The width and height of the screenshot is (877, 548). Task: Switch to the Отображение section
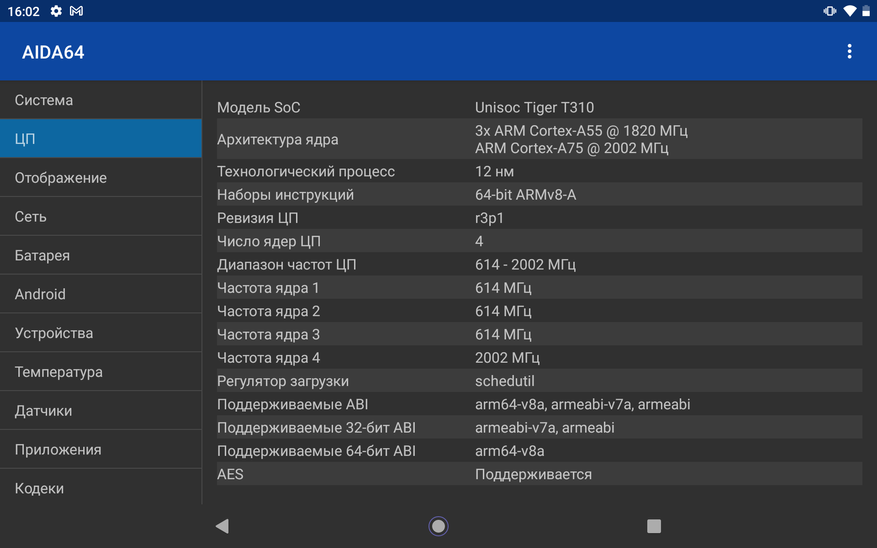[x=100, y=178]
